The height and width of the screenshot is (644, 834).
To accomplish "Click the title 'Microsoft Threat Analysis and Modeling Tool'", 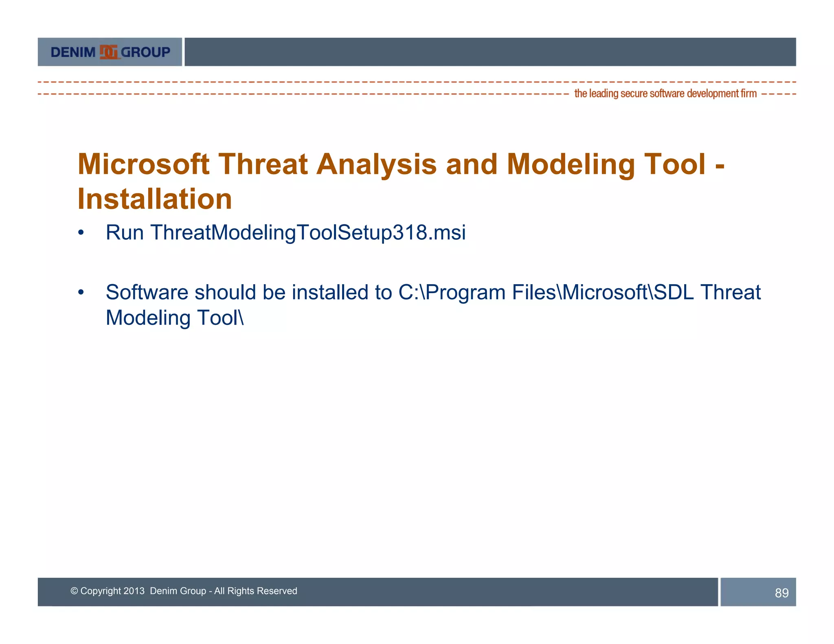I will [391, 164].
